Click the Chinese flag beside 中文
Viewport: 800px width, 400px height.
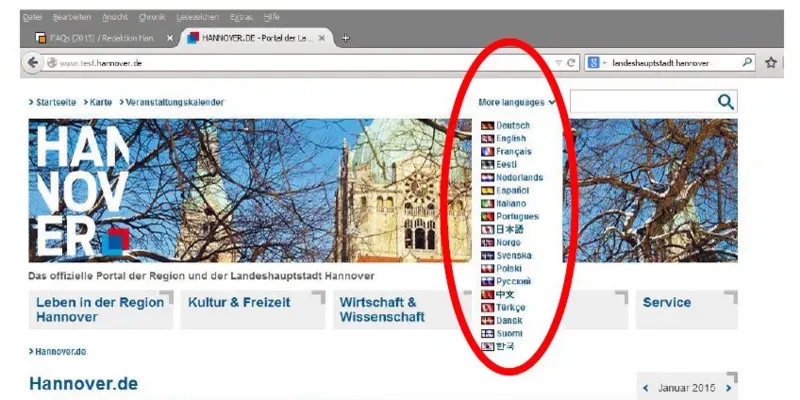click(488, 295)
